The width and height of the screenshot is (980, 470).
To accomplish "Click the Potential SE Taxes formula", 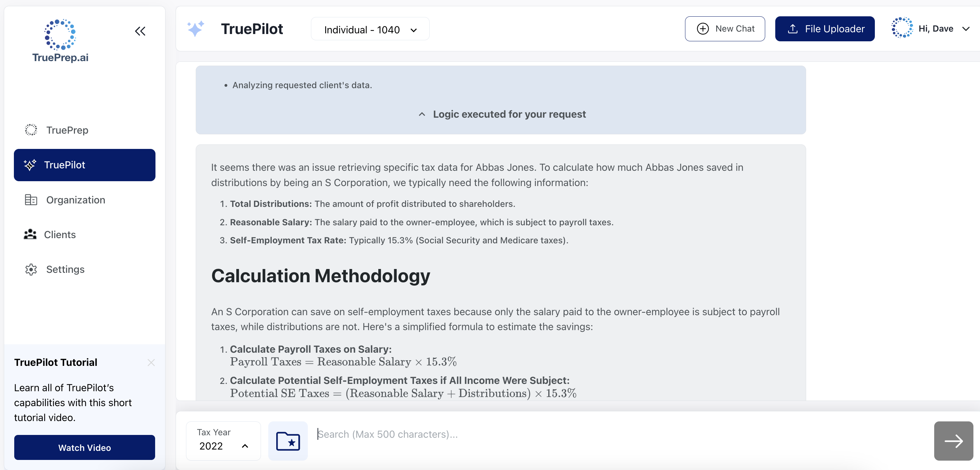I will pos(403,393).
